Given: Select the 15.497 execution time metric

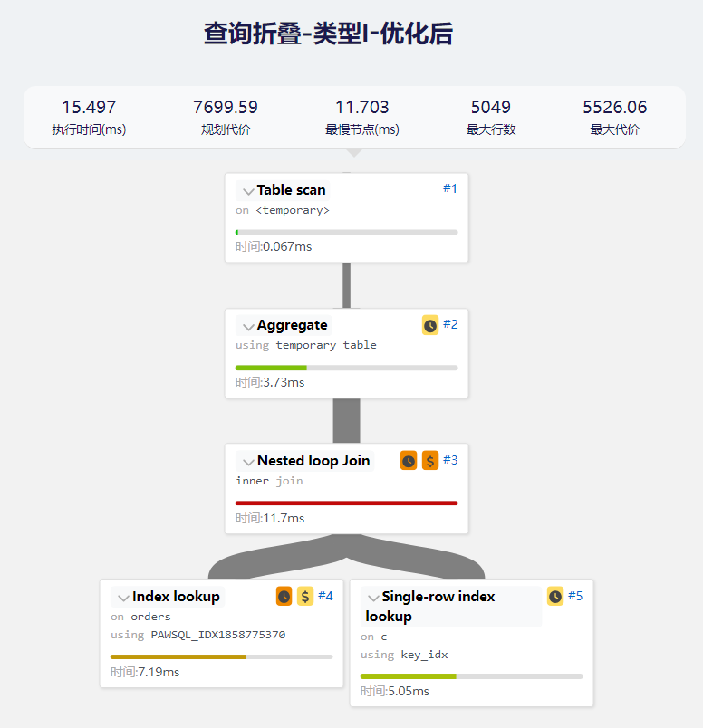Looking at the screenshot, I should (x=89, y=108).
